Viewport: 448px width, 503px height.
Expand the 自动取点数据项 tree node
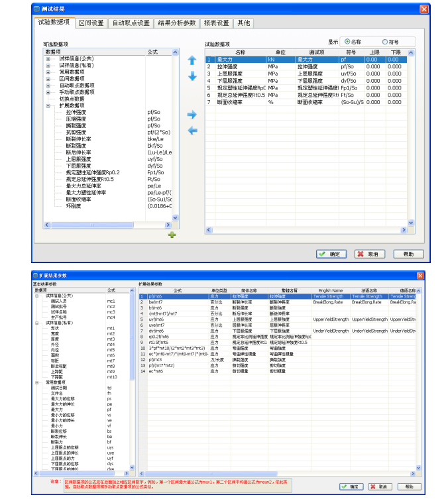pos(48,85)
